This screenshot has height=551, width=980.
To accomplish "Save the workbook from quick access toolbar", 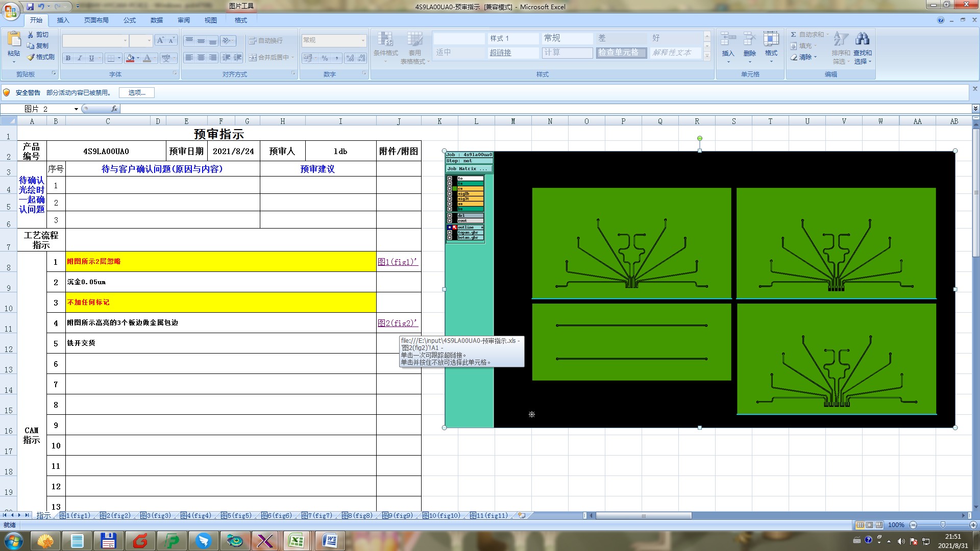I will (30, 7).
